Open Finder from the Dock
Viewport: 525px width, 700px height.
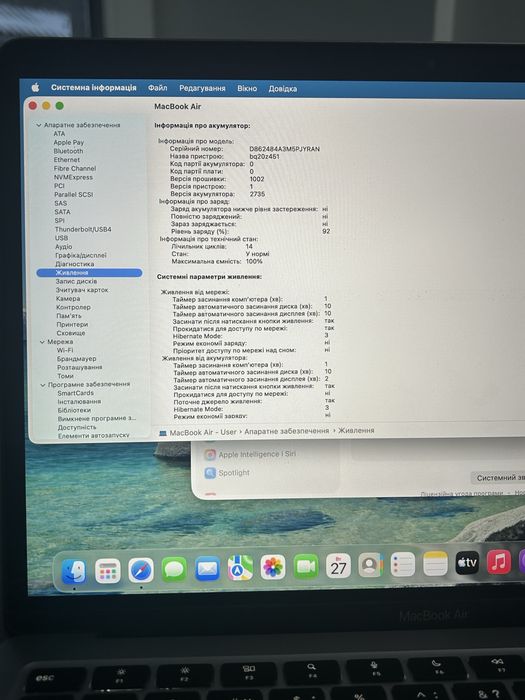click(x=74, y=571)
